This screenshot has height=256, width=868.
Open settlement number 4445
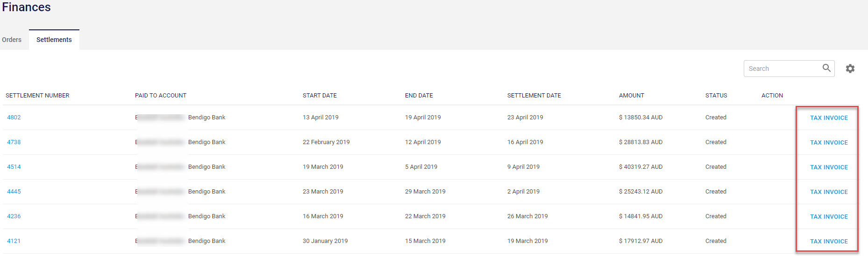tap(14, 192)
